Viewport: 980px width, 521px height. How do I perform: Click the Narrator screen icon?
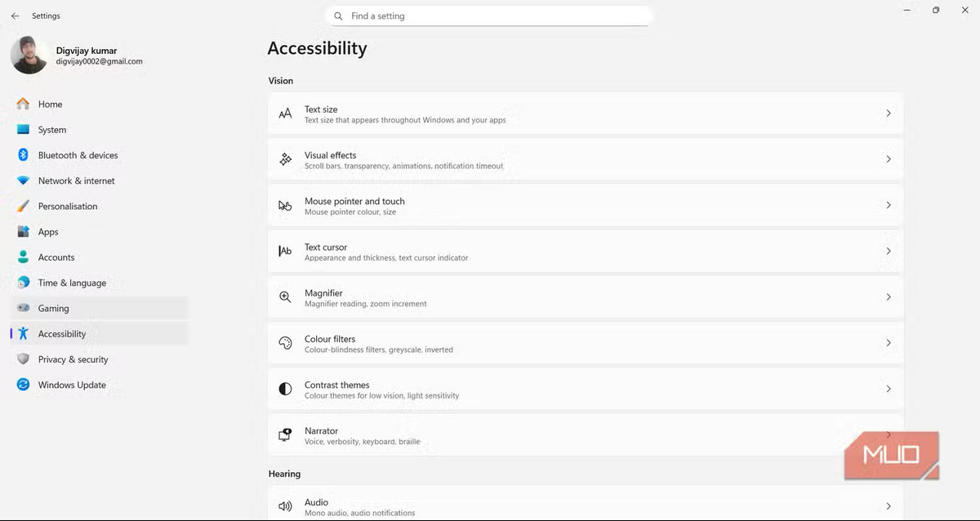pyautogui.click(x=285, y=435)
